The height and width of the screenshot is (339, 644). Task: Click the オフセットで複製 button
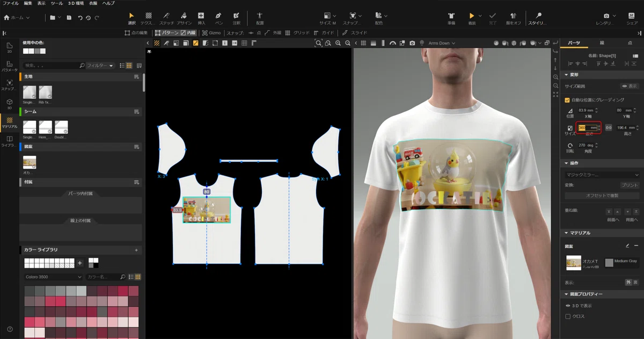602,195
